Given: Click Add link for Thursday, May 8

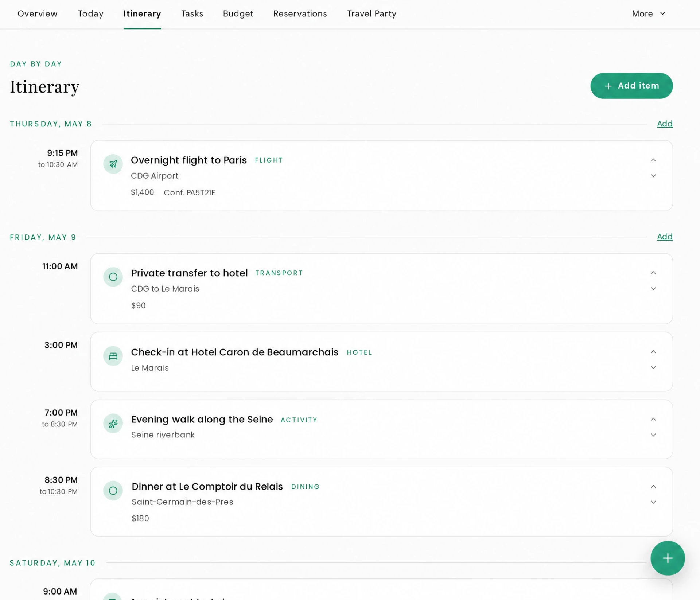Looking at the screenshot, I should [x=665, y=124].
